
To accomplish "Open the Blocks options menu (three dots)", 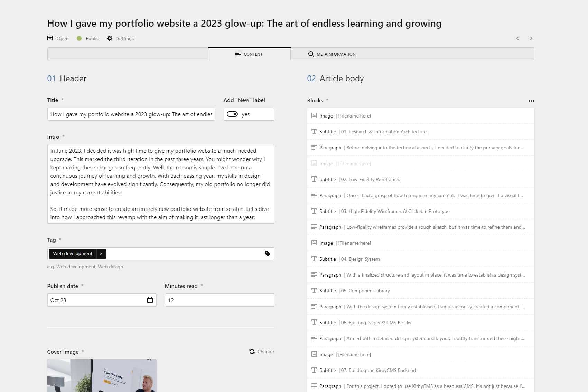I will pyautogui.click(x=531, y=101).
